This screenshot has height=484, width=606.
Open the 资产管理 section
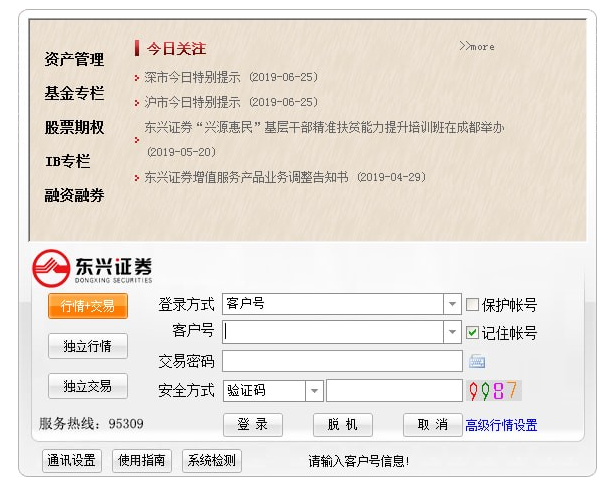74,59
